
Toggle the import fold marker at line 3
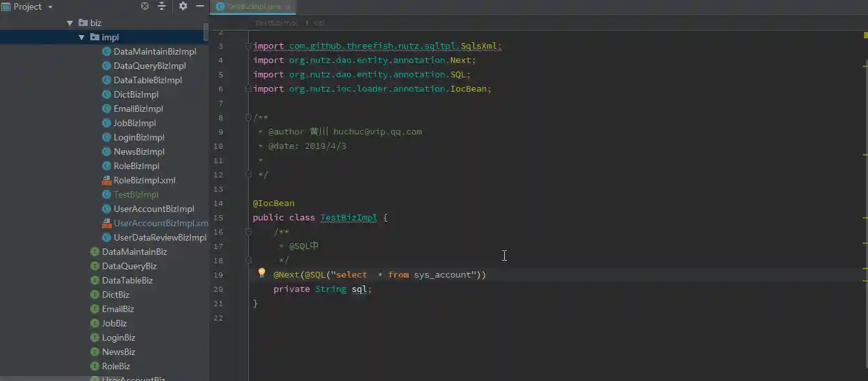(248, 46)
